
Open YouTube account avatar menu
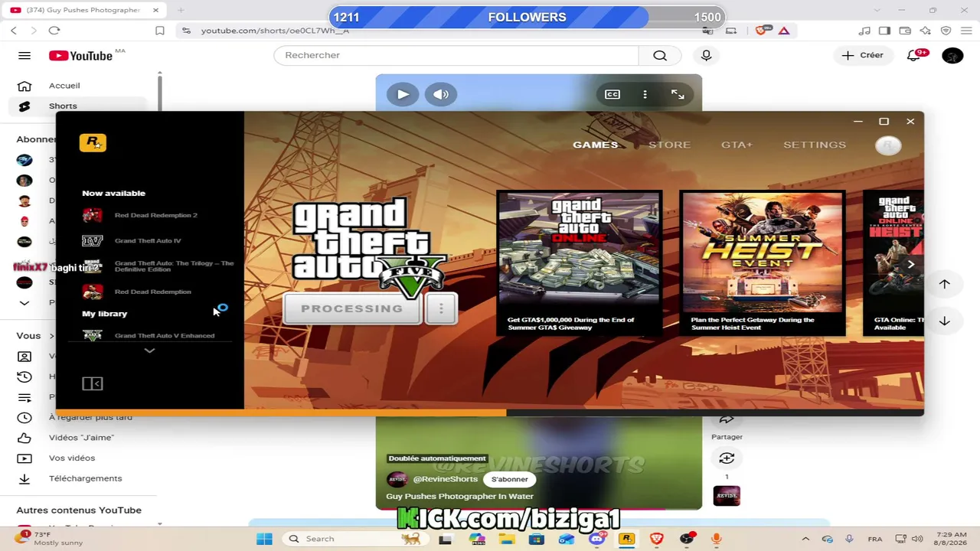pyautogui.click(x=952, y=55)
